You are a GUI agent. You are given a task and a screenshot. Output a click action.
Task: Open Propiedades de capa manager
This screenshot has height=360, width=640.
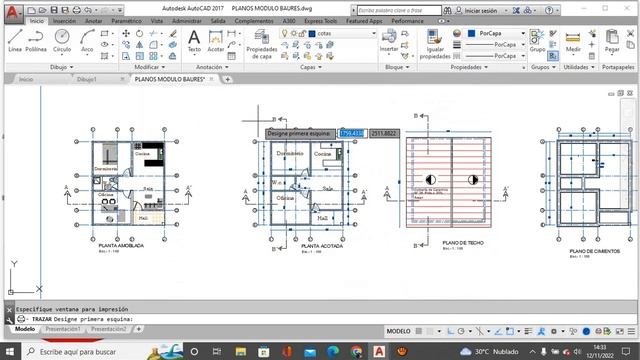[x=262, y=44]
